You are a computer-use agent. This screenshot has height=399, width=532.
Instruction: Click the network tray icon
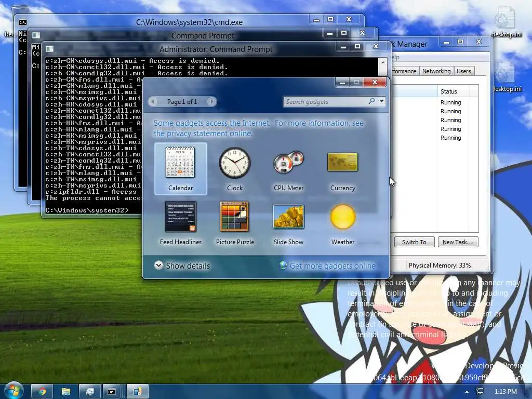click(x=480, y=392)
